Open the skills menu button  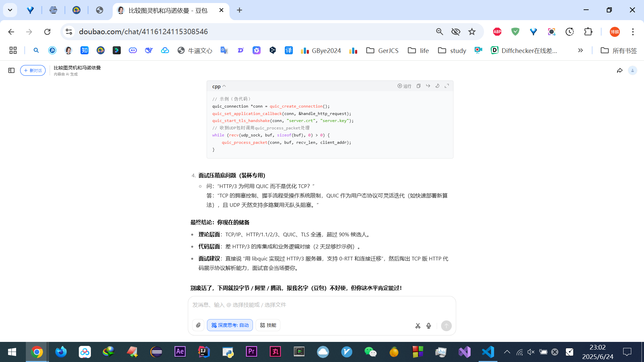coord(268,325)
